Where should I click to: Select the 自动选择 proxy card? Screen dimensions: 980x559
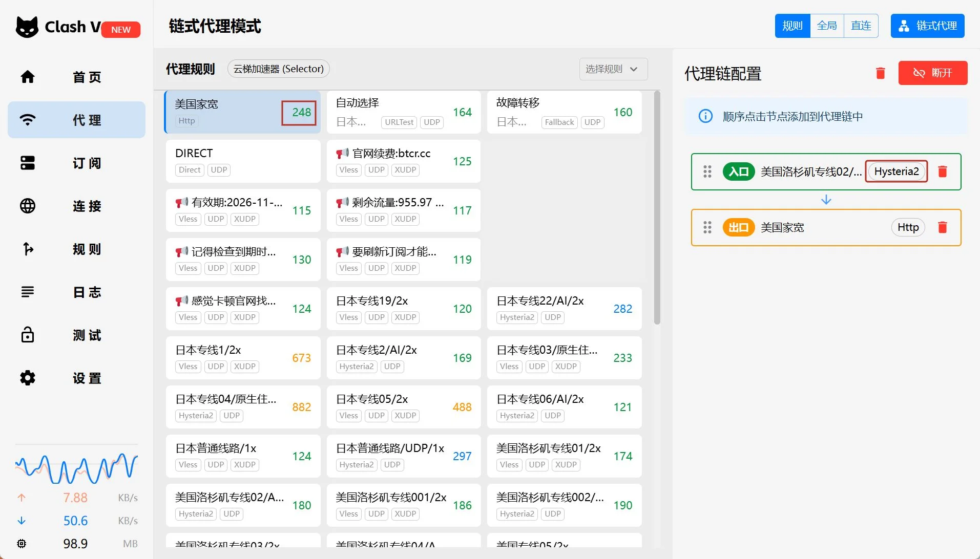click(404, 112)
